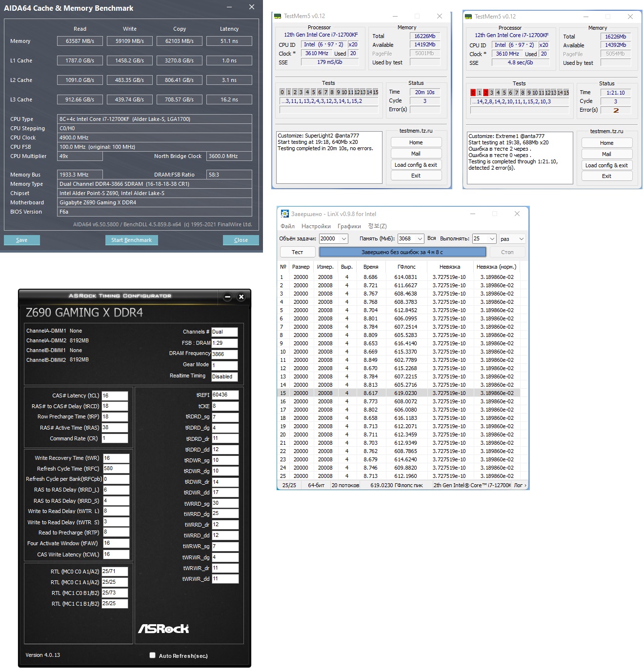Click the DRAM Frequency field in ASRock
This screenshot has width=644, height=672.
pos(224,355)
